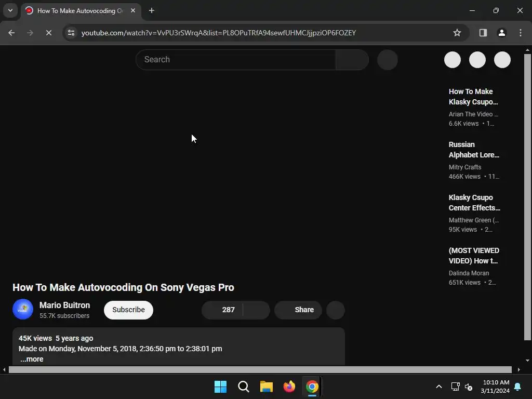Open a new tab with plus button
This screenshot has width=532, height=399.
152,10
